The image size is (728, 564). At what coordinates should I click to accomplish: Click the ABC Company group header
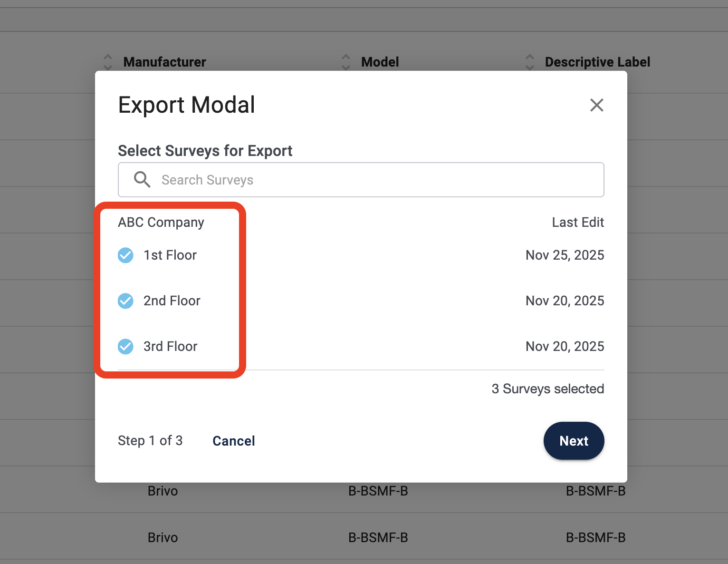coord(161,223)
